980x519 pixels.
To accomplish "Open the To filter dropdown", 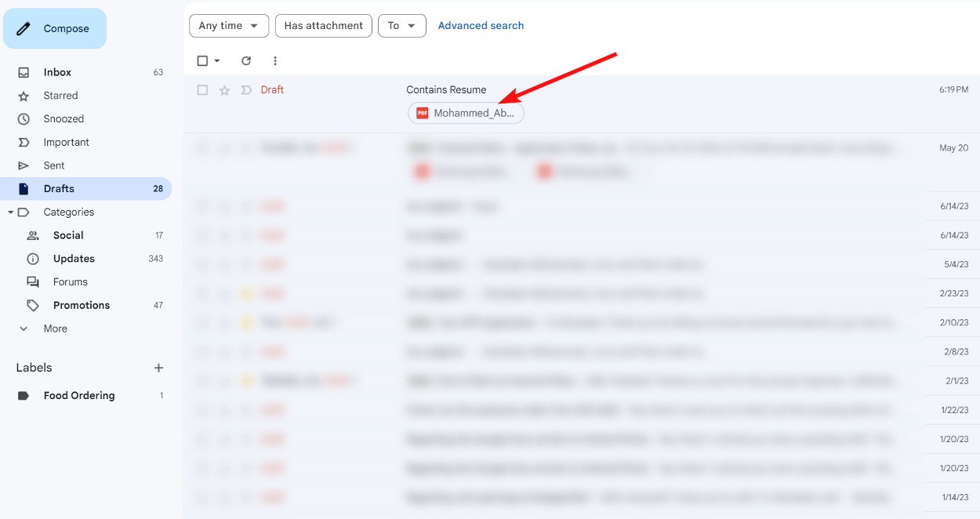I will [x=401, y=26].
